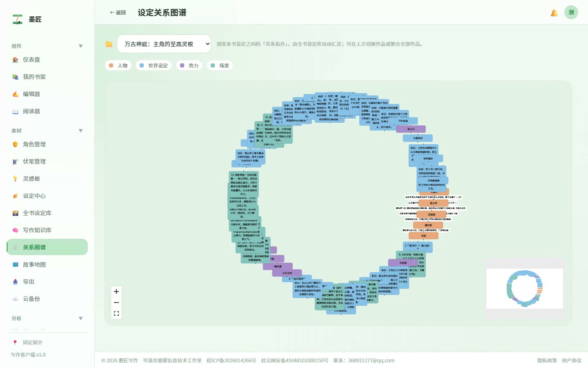Open the 全书设定库 icon

[16, 213]
